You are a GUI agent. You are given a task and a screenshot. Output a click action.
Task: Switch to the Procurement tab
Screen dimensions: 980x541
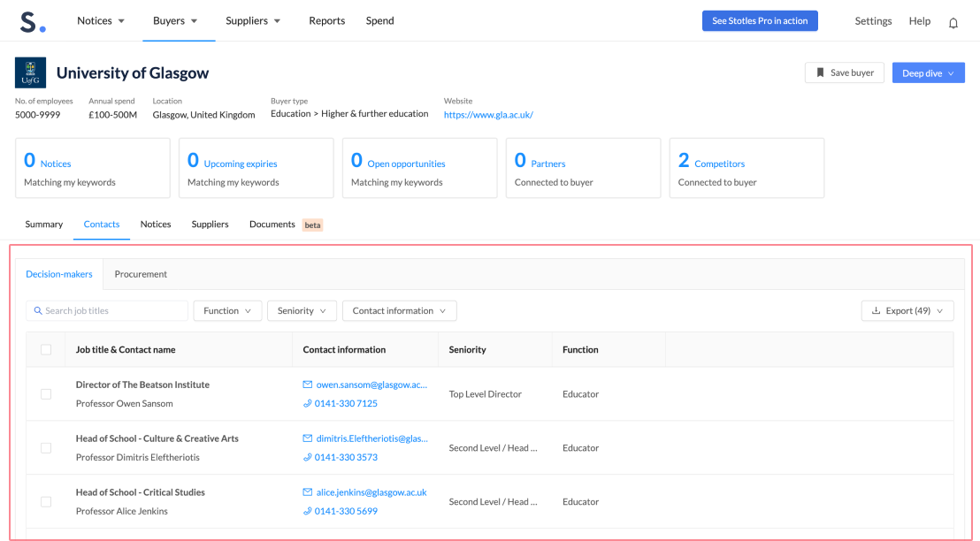(x=141, y=274)
